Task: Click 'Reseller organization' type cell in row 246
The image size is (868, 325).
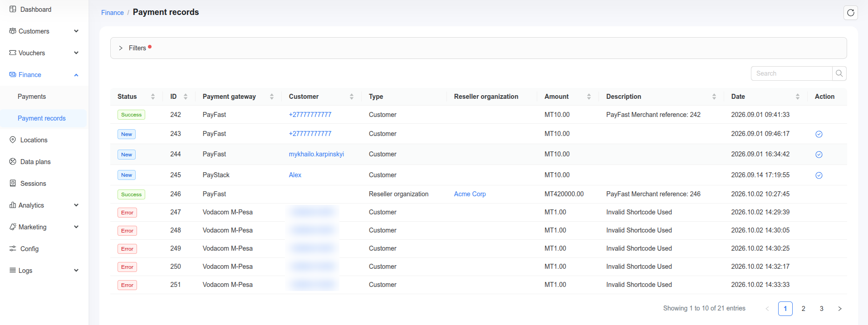Action: (x=398, y=194)
